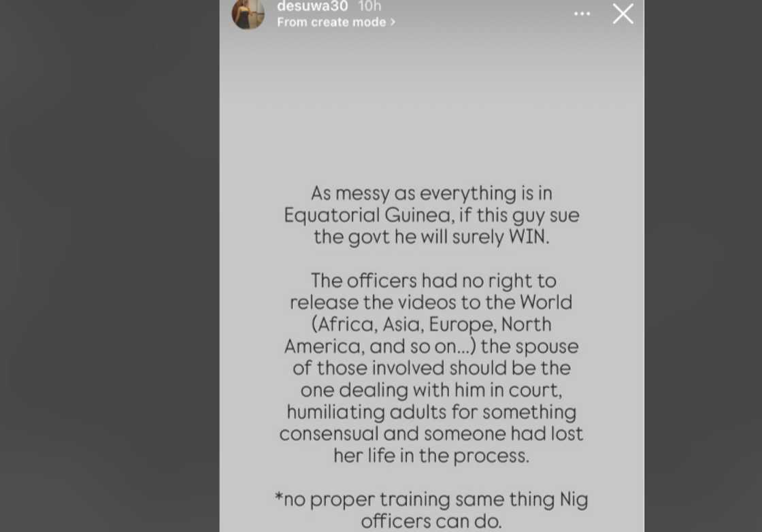Click the desuwa30 username link
Screen dimensions: 762x532
pyautogui.click(x=312, y=7)
